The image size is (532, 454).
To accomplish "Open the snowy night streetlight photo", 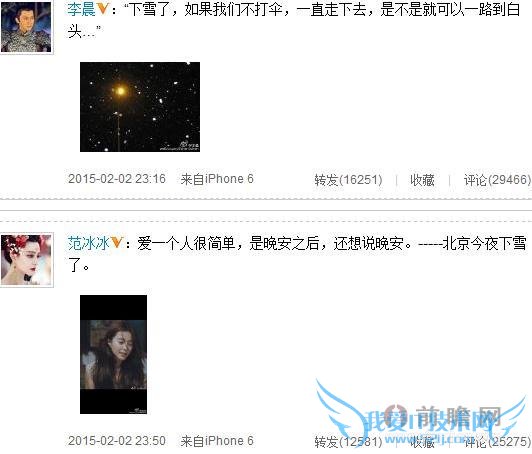I will pyautogui.click(x=140, y=107).
